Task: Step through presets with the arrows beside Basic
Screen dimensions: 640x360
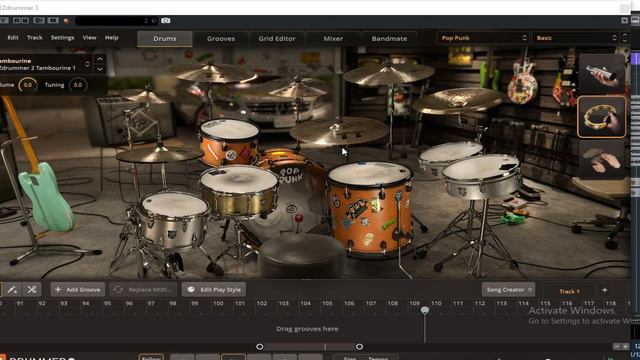Action: (624, 38)
